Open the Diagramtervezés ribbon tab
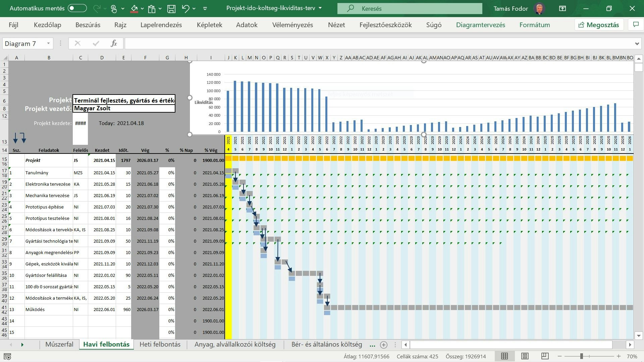644x362 pixels. tap(481, 25)
